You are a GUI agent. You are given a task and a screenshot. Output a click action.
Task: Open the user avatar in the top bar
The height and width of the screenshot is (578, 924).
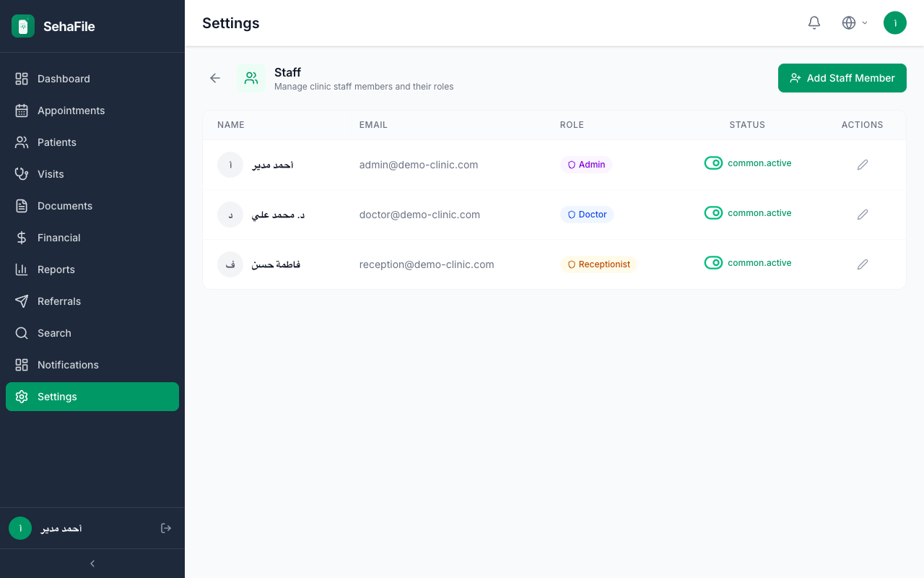pyautogui.click(x=895, y=23)
